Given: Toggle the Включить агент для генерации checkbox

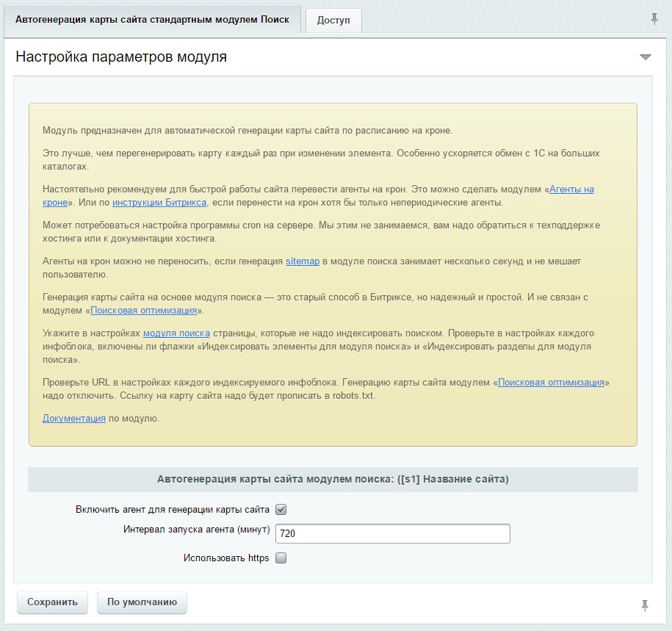Looking at the screenshot, I should click(x=281, y=509).
